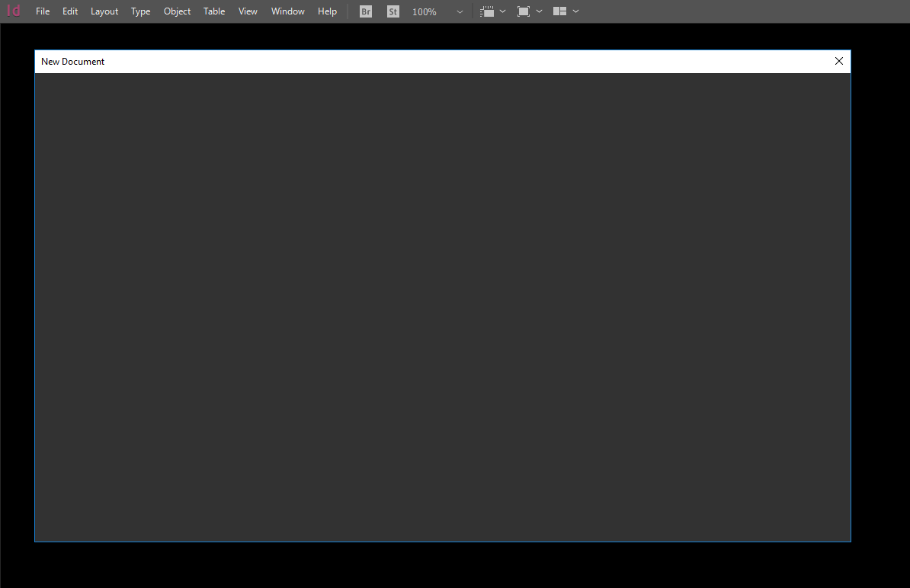910x588 pixels.
Task: Open the File menu
Action: [x=42, y=11]
